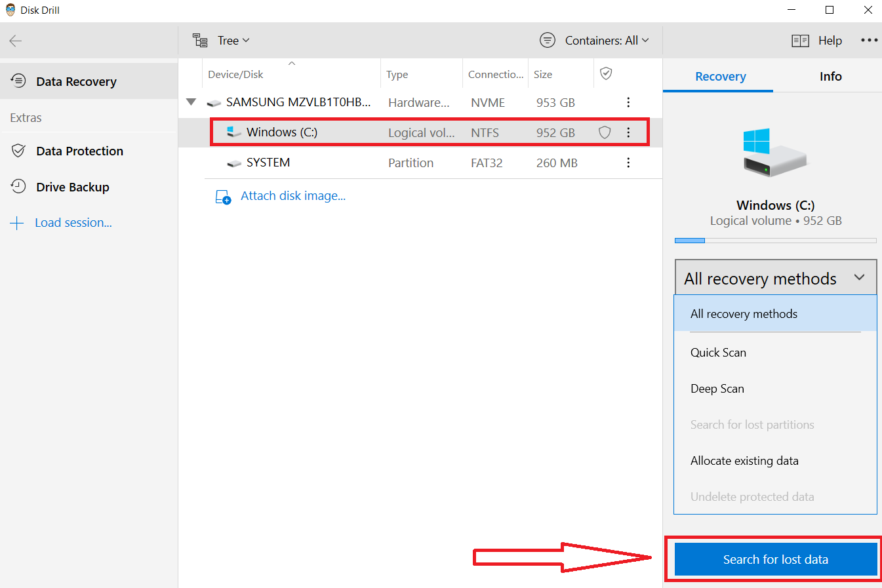Click the plus icon beside Load session
Viewport: 882px width, 588px height.
[x=17, y=223]
